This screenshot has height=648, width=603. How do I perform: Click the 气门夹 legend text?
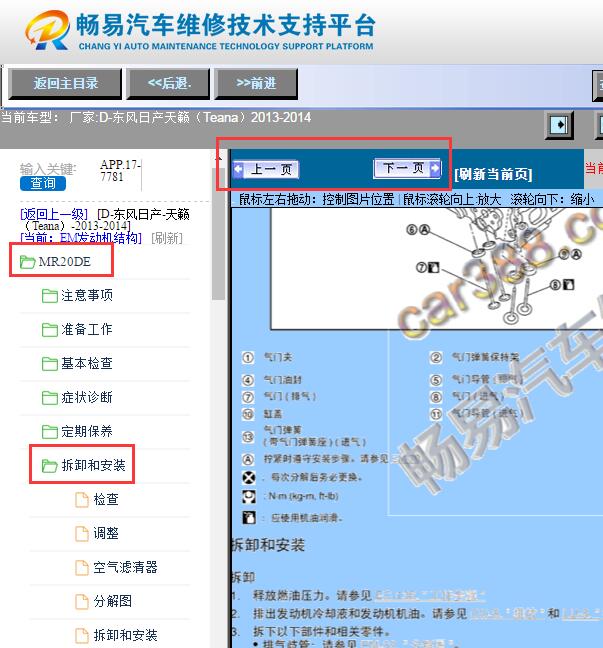coord(278,357)
